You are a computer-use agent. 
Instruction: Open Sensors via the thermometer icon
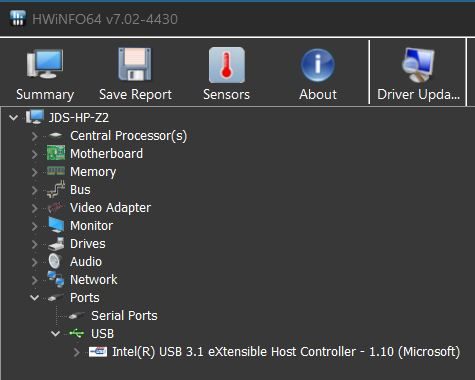(x=227, y=65)
